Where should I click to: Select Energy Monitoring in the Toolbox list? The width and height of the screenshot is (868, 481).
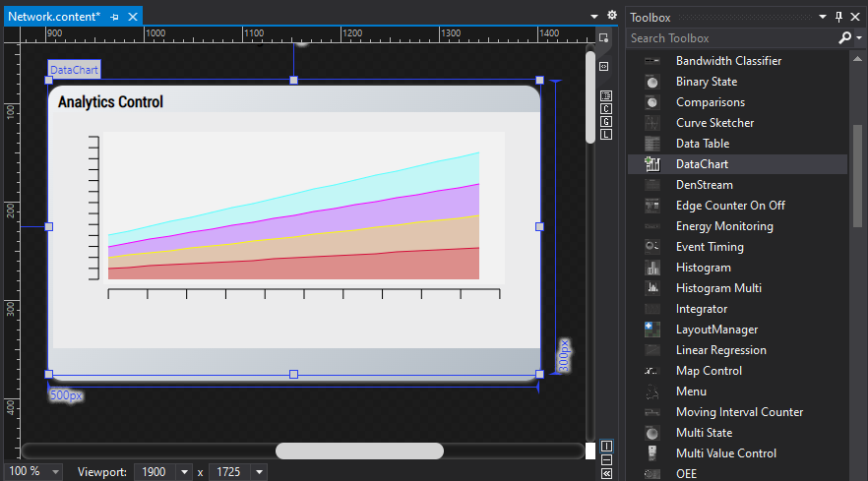[x=724, y=226]
